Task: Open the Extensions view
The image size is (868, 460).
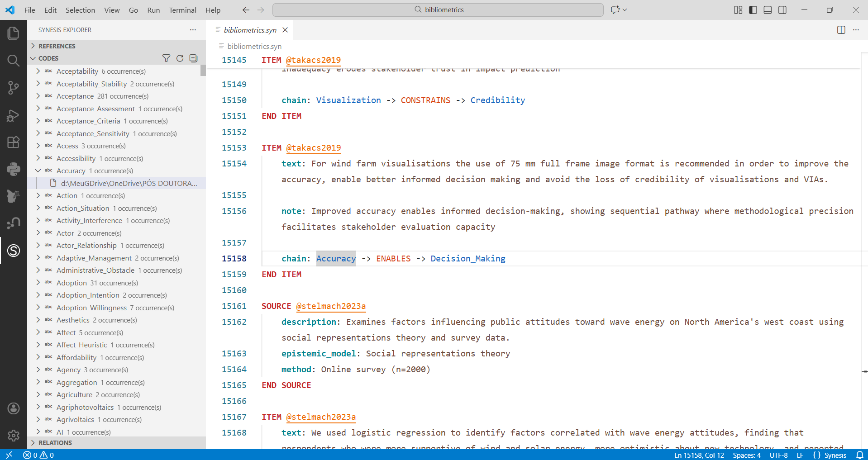Action: (x=13, y=142)
